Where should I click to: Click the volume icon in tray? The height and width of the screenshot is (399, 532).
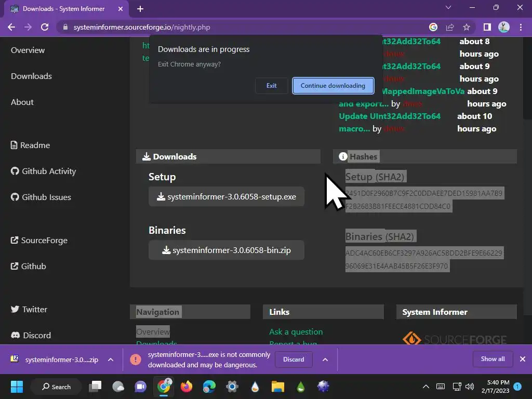coord(470,387)
